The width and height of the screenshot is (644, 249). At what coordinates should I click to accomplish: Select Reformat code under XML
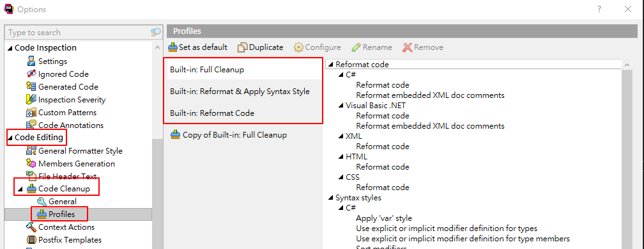(x=382, y=147)
